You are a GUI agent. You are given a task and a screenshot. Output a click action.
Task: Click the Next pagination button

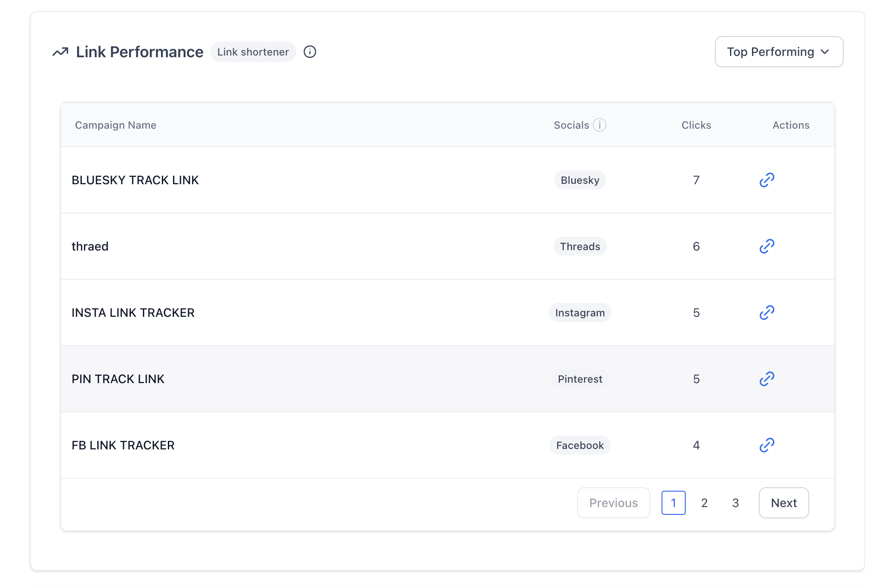click(x=783, y=503)
